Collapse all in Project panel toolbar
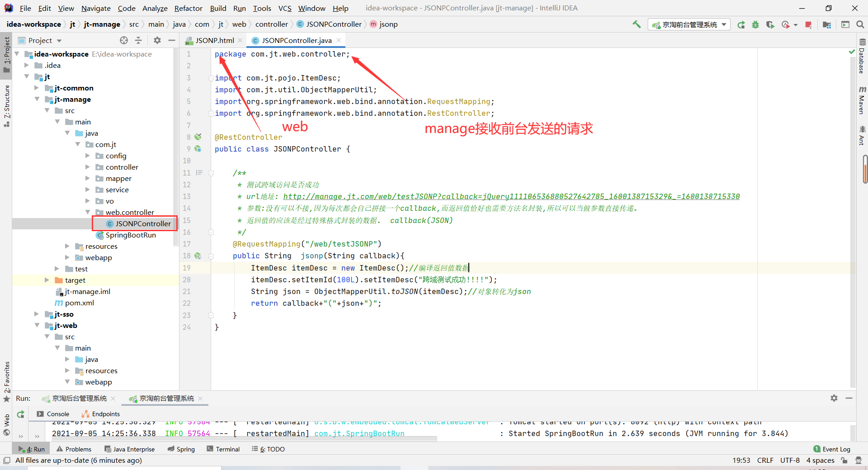The height and width of the screenshot is (470, 868). (138, 40)
